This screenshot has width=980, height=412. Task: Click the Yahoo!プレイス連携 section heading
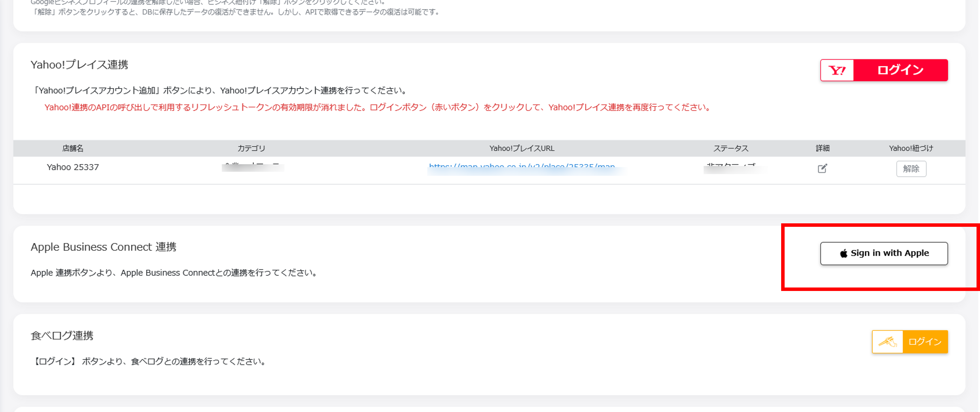click(x=81, y=64)
